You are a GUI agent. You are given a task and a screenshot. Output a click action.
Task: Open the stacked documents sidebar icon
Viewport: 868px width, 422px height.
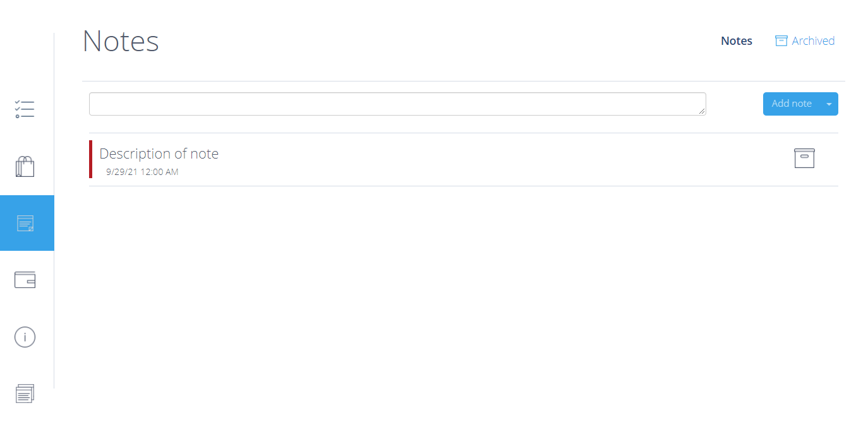[x=25, y=394]
